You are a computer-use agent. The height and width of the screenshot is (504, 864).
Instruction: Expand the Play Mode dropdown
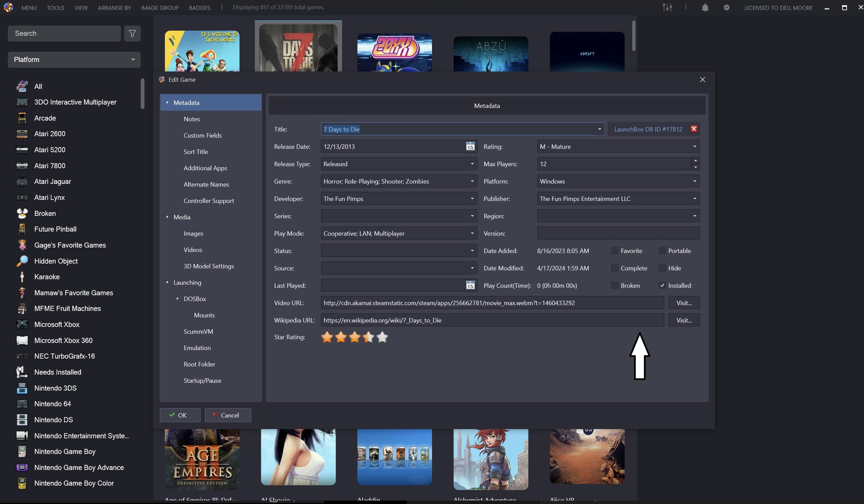click(x=472, y=233)
